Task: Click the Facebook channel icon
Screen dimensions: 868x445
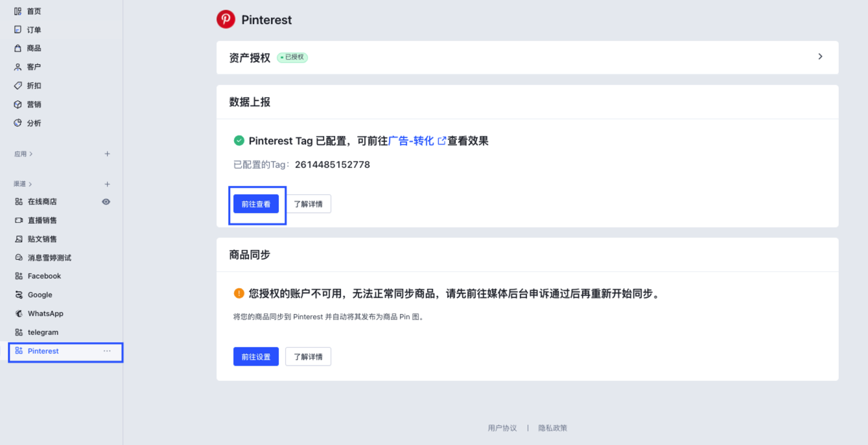Action: [19, 276]
